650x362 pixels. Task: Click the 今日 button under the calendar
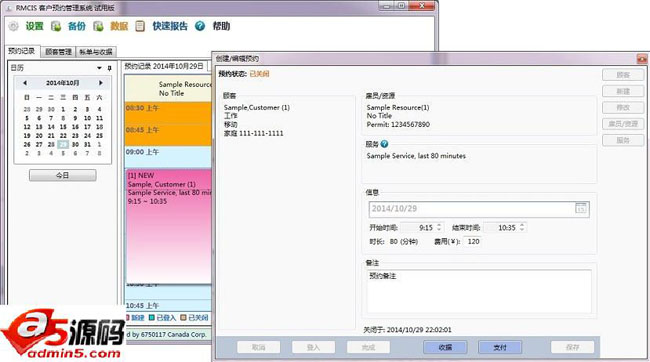63,175
